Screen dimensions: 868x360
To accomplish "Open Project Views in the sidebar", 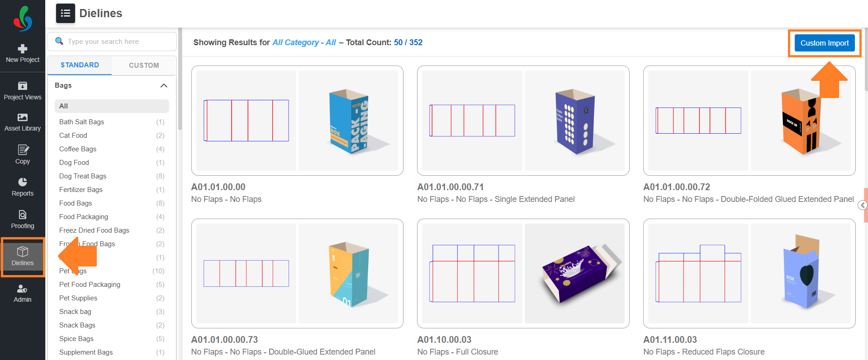I will click(23, 91).
